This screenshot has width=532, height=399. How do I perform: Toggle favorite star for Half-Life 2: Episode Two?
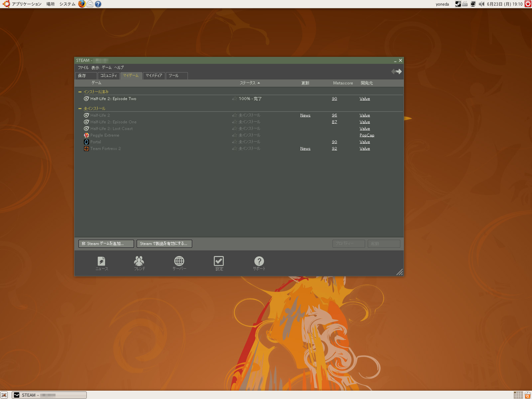(x=234, y=99)
